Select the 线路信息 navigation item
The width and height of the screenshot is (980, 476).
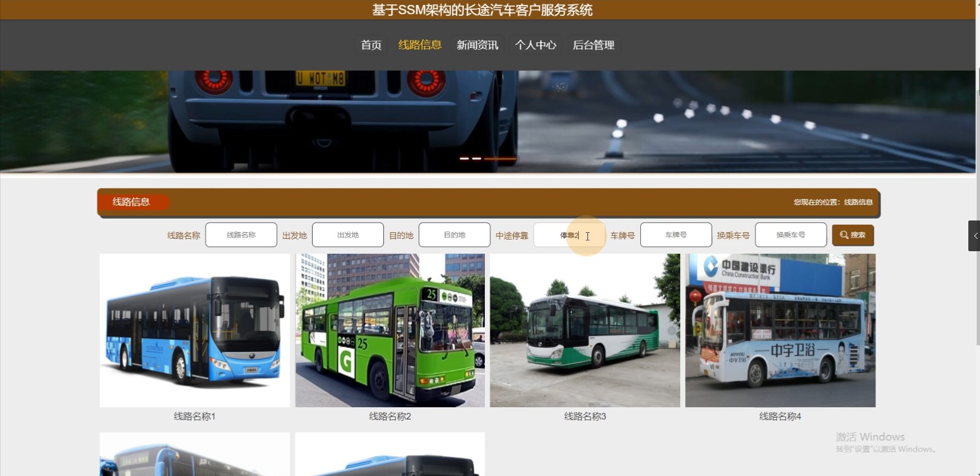pyautogui.click(x=420, y=45)
